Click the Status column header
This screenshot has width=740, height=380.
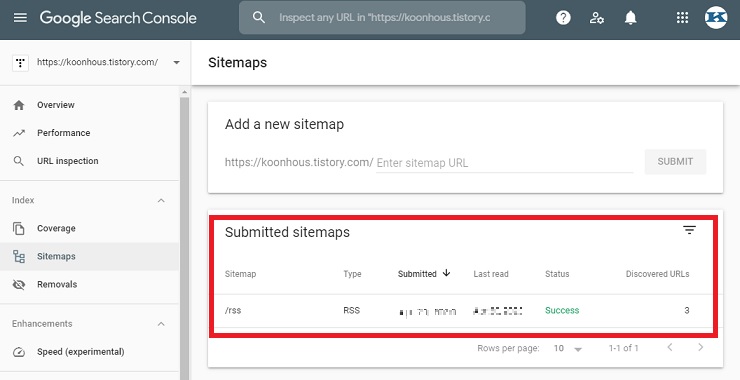pos(557,274)
